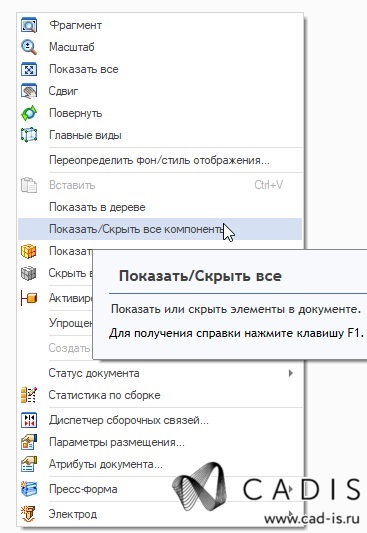
Task: Open Пресс-форма submenu entry
Action: [x=160, y=489]
